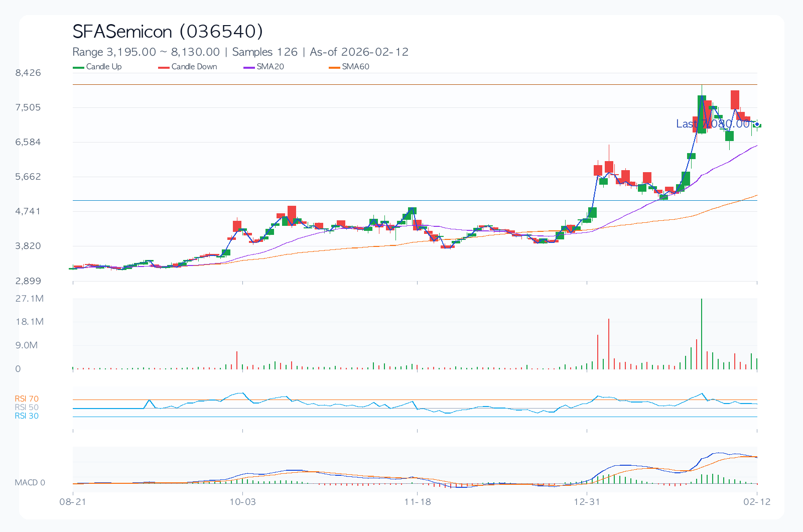Viewport: 803px width, 532px height.
Task: Click the tallest green volume bar
Action: 701,334
